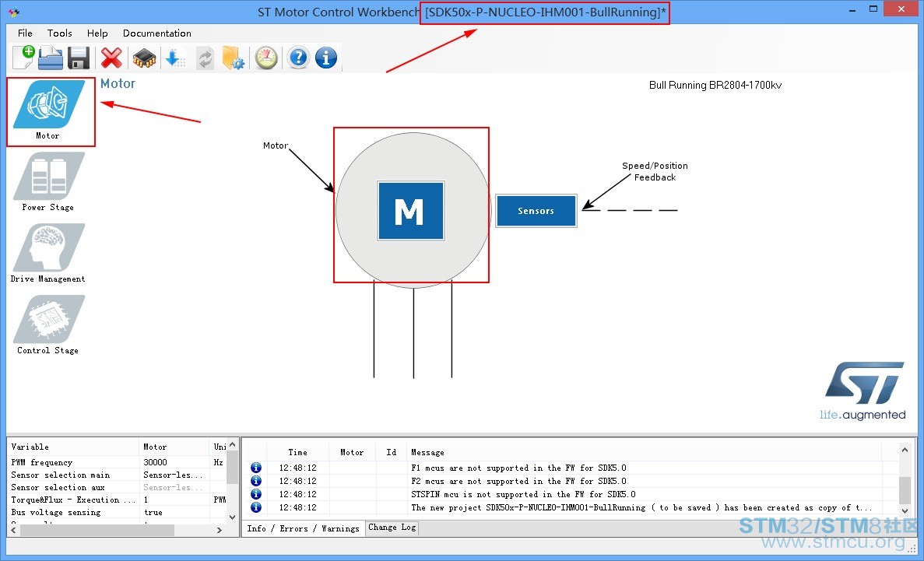Click the F2 mcus not supported message
The width and height of the screenshot is (924, 561).
click(x=518, y=481)
